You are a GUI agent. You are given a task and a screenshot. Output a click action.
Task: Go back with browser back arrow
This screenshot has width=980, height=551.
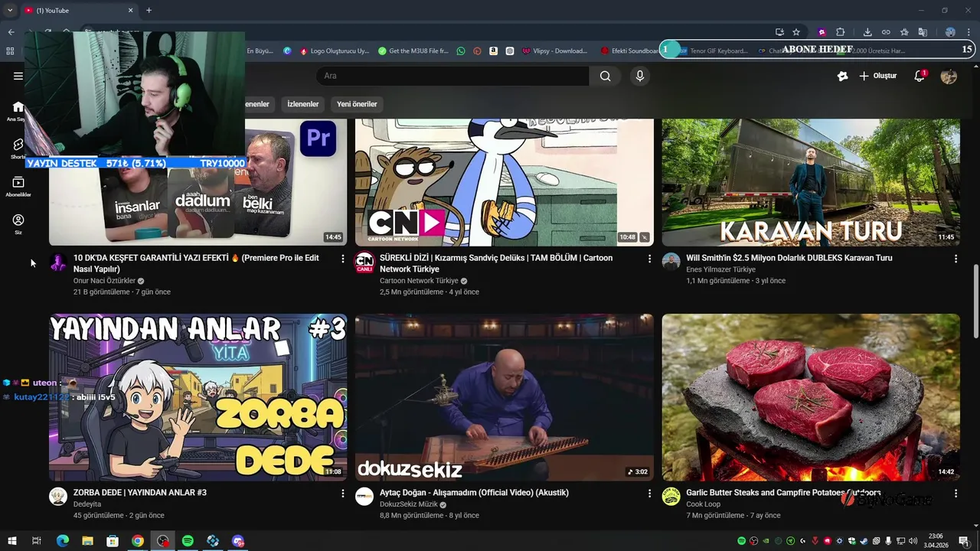point(11,32)
